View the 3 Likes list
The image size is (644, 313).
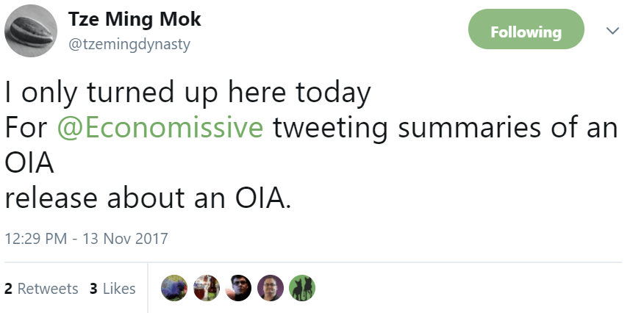pos(112,289)
